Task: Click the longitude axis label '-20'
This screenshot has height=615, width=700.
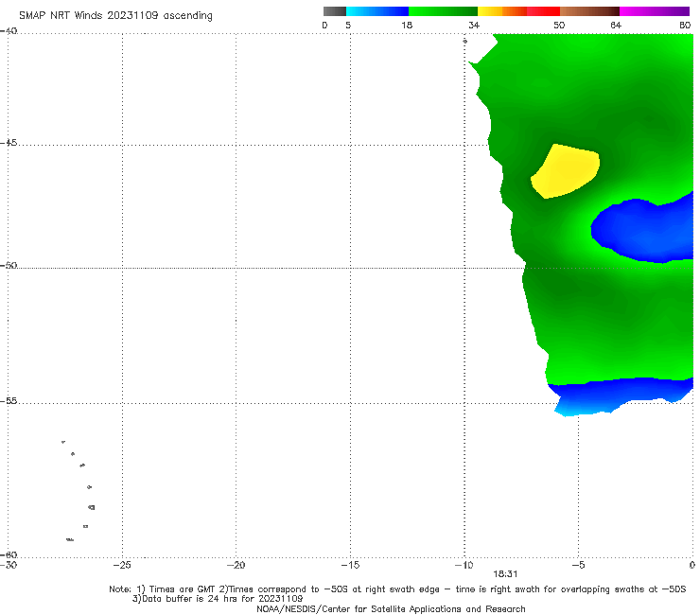Action: [236, 565]
